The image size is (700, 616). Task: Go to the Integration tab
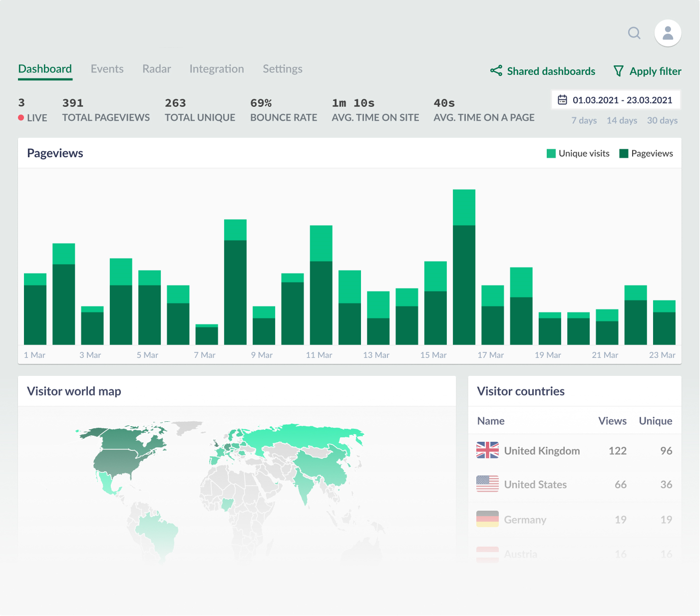[217, 69]
